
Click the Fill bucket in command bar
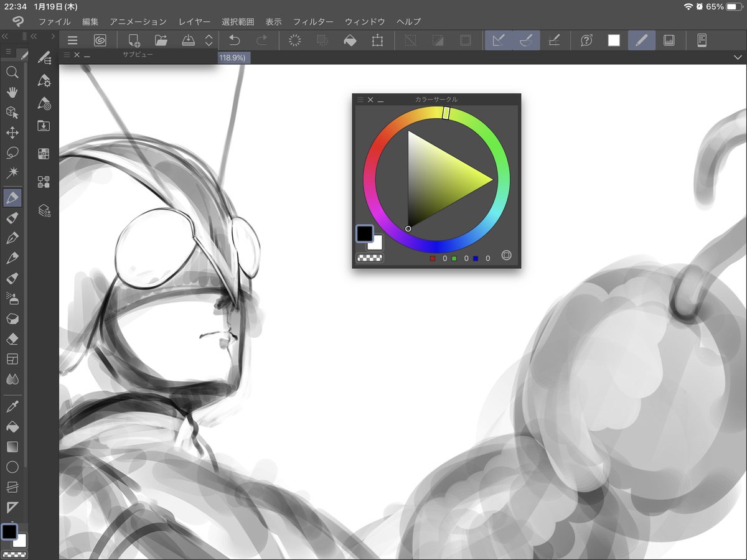[350, 40]
